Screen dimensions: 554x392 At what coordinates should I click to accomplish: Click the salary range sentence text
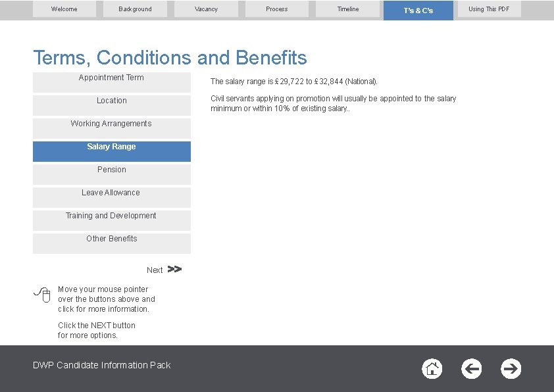(294, 82)
